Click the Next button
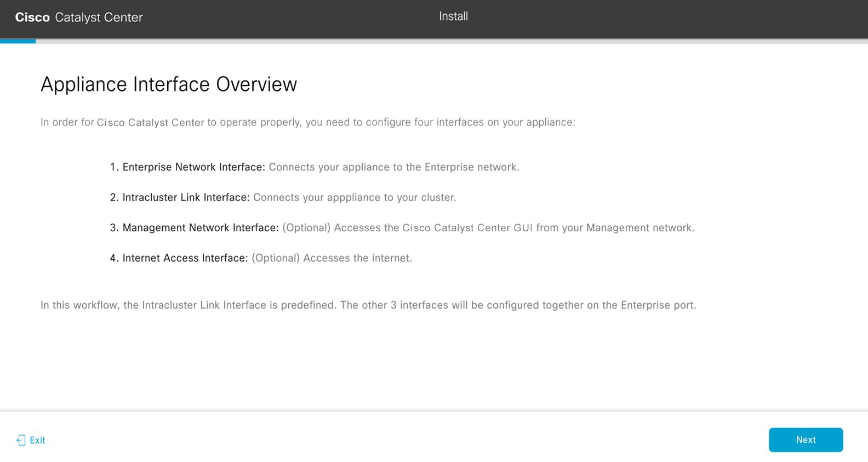Viewport: 868px width, 462px height. [806, 440]
